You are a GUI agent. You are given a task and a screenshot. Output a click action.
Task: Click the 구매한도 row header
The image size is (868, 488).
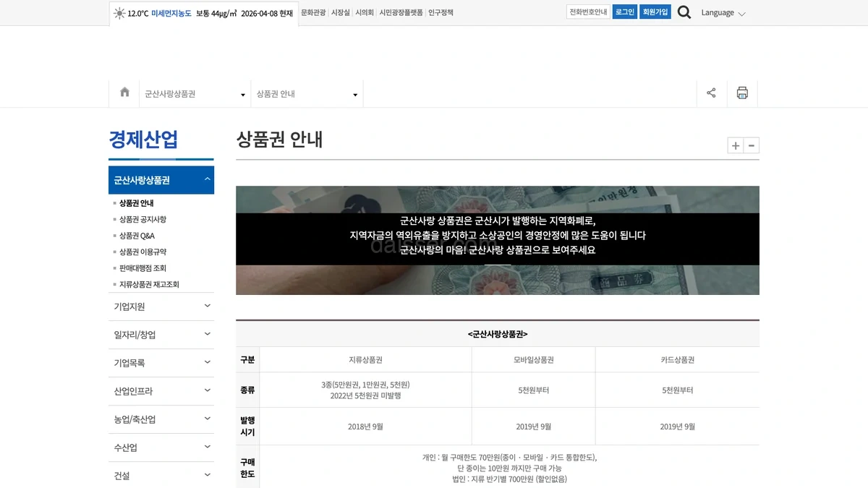coord(247,468)
